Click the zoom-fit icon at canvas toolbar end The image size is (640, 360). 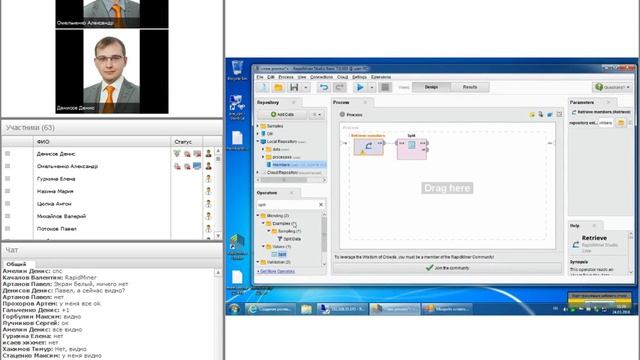(x=559, y=115)
